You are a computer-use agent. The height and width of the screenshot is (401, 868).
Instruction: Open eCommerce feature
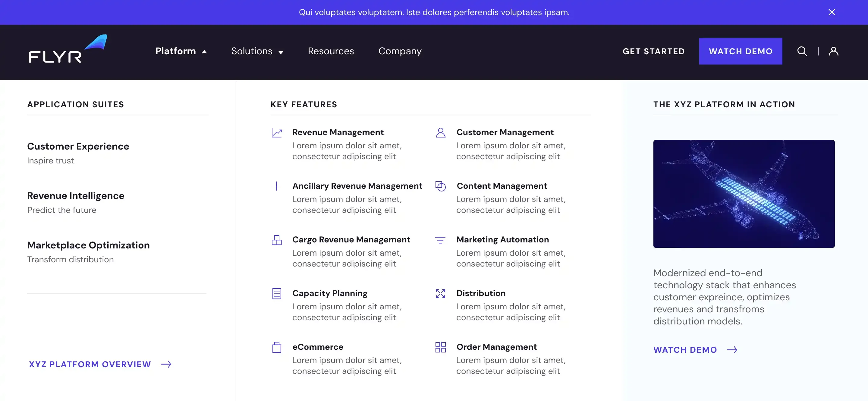coord(318,347)
